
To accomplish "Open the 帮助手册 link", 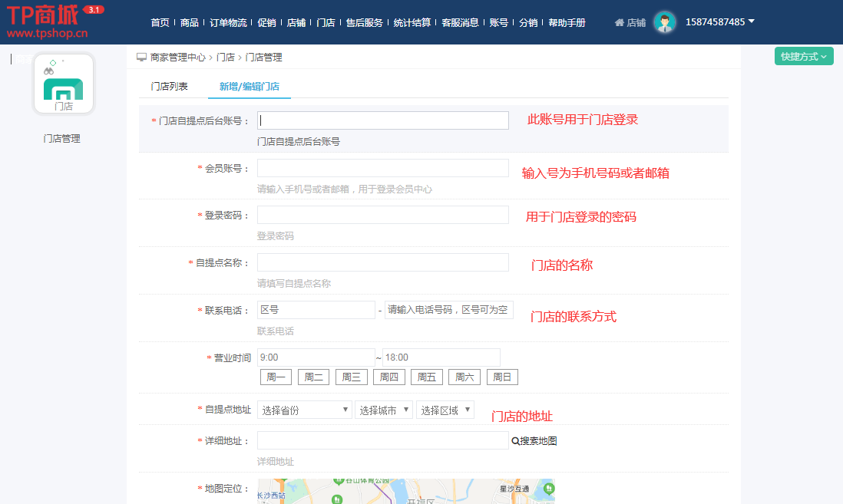I will (x=567, y=23).
